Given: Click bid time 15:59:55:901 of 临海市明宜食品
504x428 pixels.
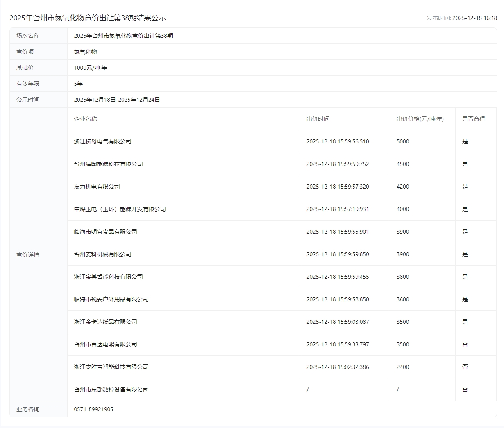Looking at the screenshot, I should [x=338, y=232].
